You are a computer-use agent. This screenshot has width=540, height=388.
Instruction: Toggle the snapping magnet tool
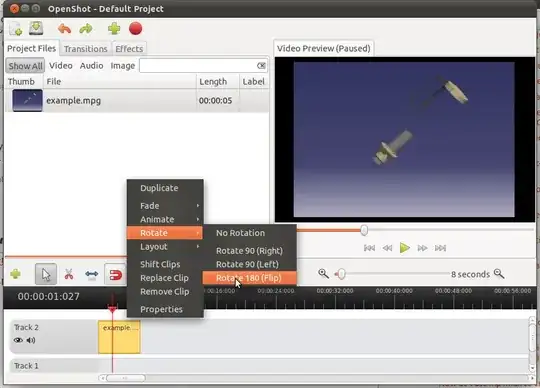point(115,274)
